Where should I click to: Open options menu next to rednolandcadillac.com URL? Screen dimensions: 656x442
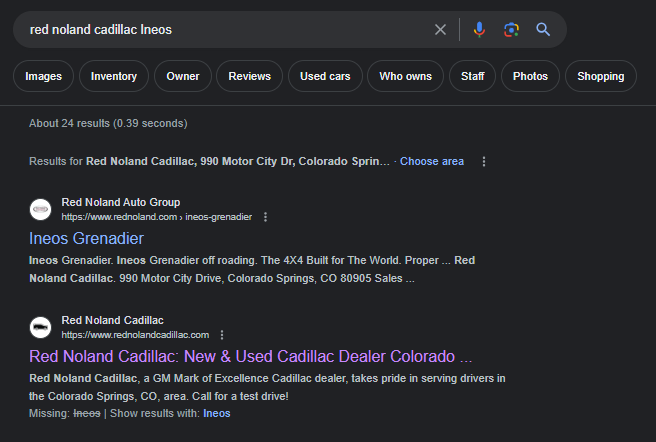[x=222, y=335]
